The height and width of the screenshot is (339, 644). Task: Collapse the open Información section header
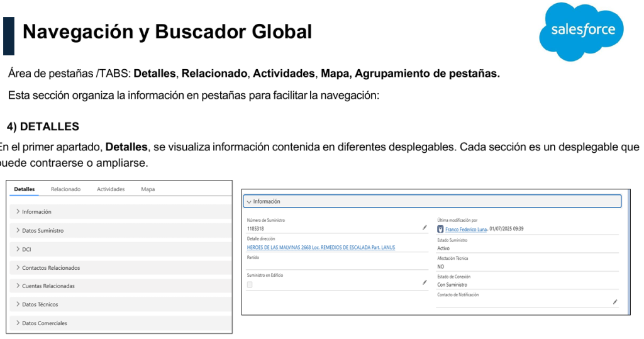pyautogui.click(x=264, y=201)
